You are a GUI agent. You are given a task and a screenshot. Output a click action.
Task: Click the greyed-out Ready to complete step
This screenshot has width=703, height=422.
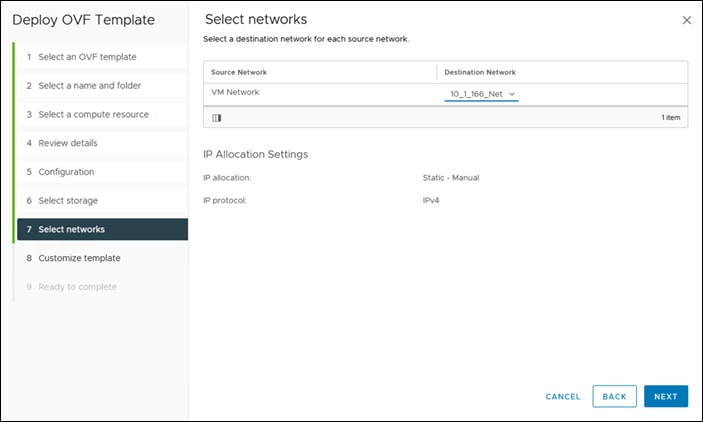(102, 287)
